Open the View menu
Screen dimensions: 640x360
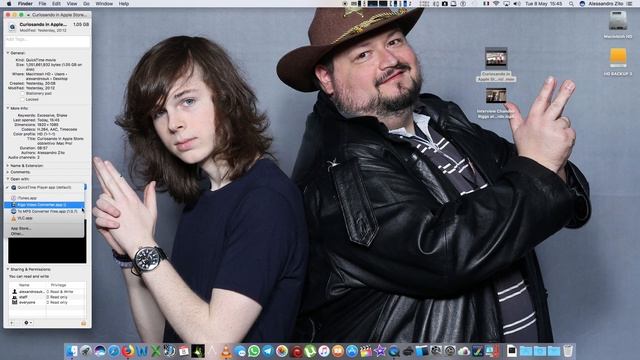[x=72, y=4]
